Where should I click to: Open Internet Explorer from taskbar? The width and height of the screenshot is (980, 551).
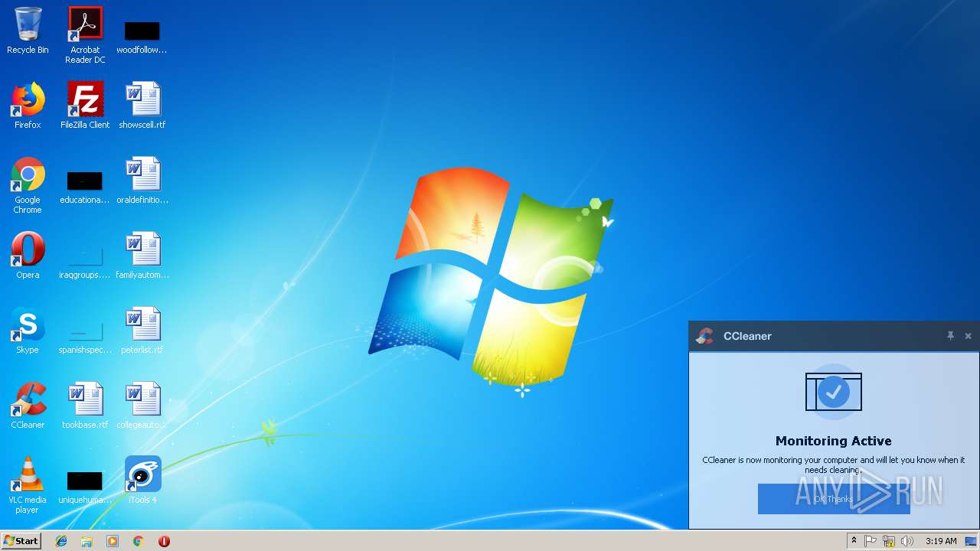[x=61, y=540]
